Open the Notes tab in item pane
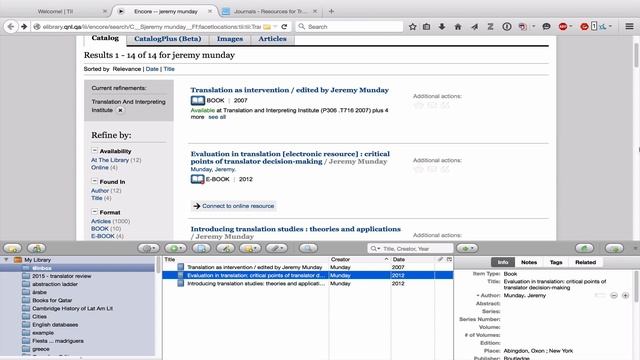 529,262
